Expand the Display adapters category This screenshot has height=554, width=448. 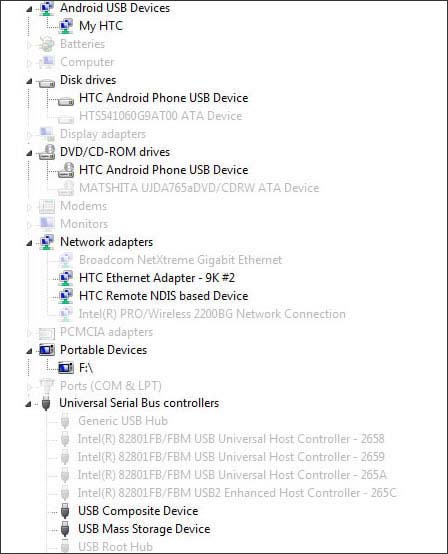(x=29, y=135)
